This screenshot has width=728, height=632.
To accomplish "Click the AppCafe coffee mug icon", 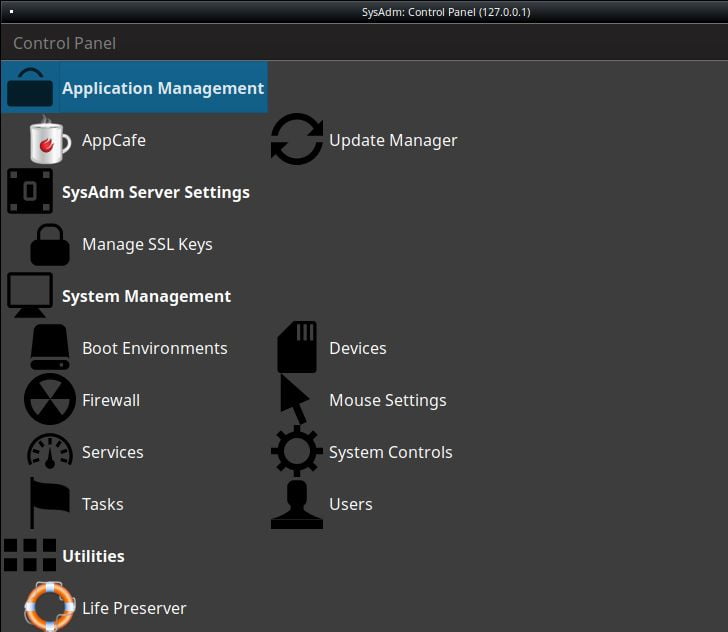I will (50, 139).
